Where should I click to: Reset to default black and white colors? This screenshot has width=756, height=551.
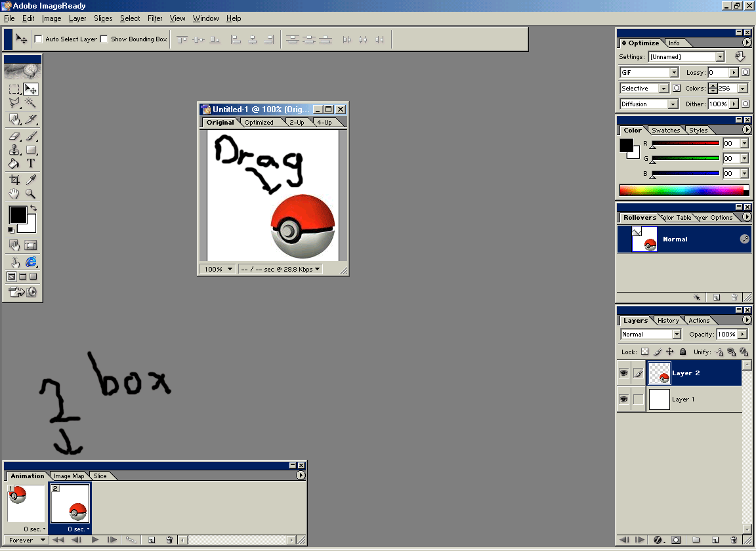pyautogui.click(x=11, y=230)
